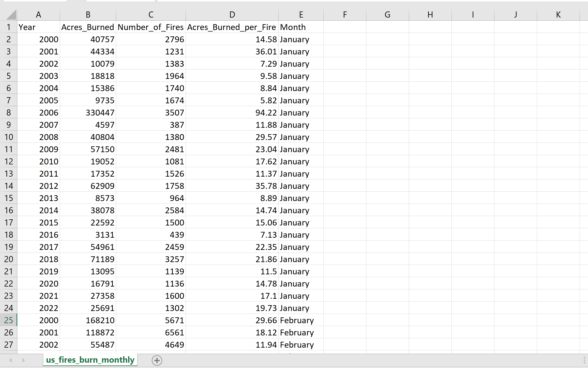The image size is (588, 368).
Task: Click the Acres_Burned header cell
Action: click(88, 27)
